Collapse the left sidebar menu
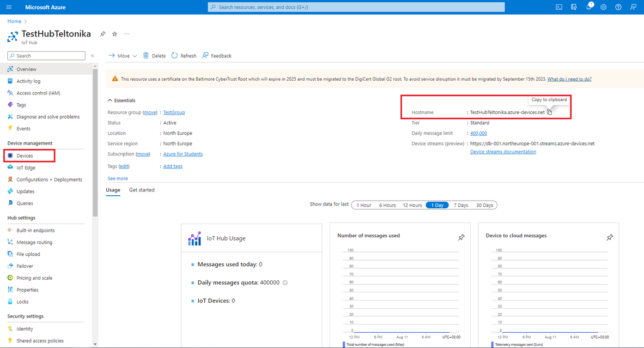The width and height of the screenshot is (644, 348). click(x=93, y=56)
